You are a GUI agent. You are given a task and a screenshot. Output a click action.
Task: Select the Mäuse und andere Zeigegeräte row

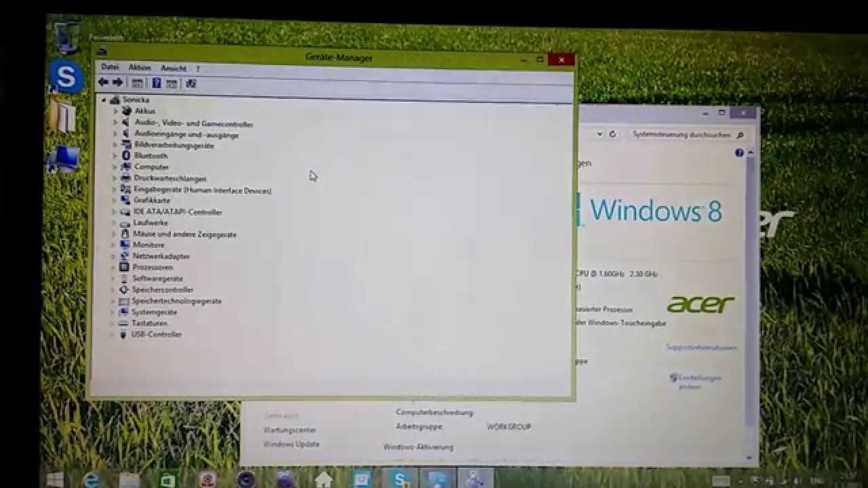[x=184, y=234]
